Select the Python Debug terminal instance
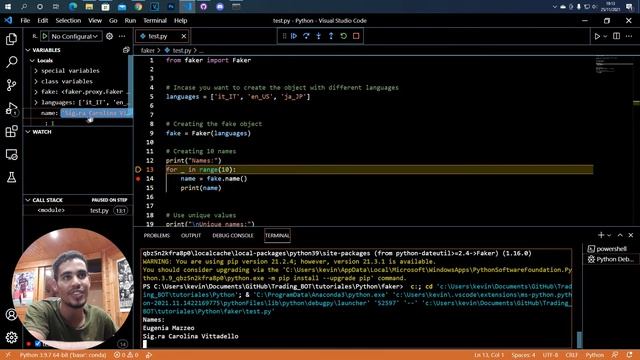This screenshot has height=360, width=640. pos(610,259)
